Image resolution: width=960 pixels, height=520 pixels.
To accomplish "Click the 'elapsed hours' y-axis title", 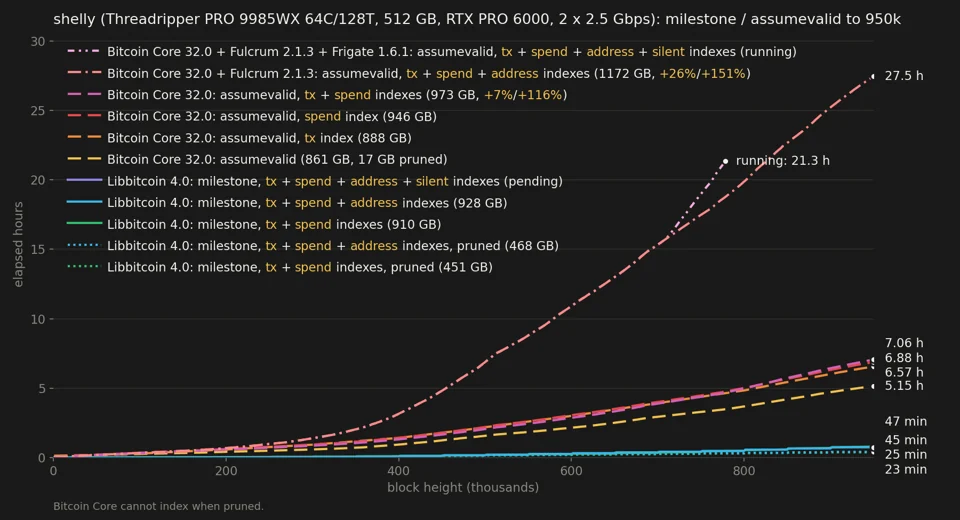I will pyautogui.click(x=18, y=244).
